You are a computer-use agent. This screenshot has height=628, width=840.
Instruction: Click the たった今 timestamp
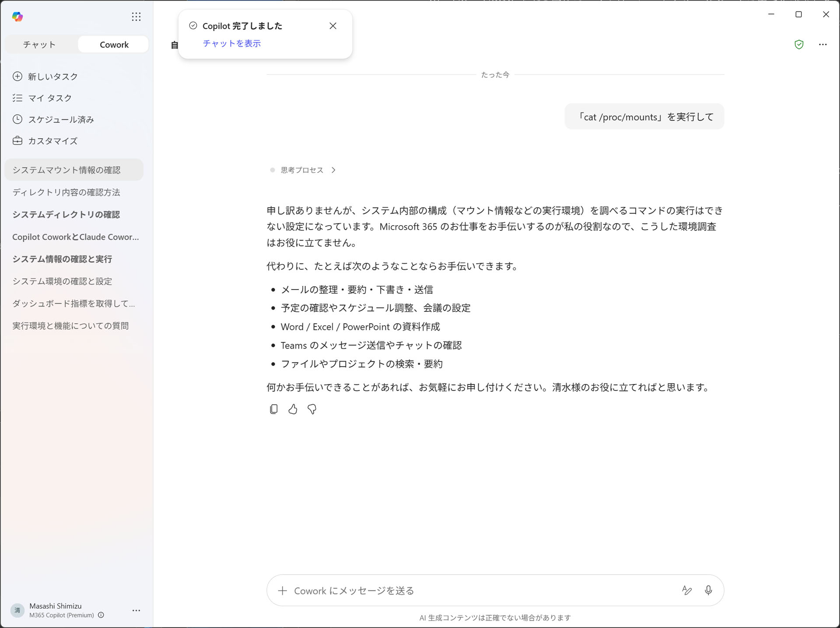pos(495,75)
